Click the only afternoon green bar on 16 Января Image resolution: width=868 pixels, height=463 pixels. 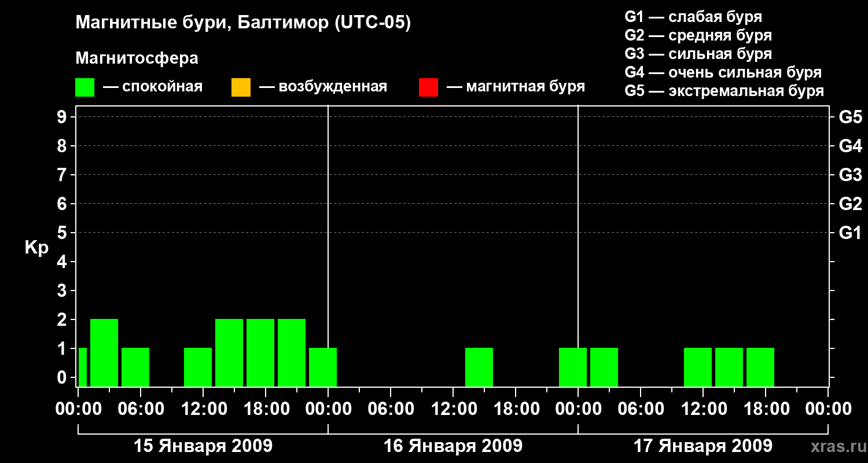tap(479, 367)
